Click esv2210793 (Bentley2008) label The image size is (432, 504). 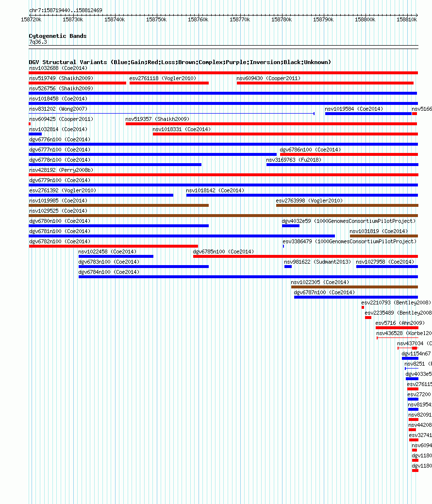pyautogui.click(x=396, y=303)
